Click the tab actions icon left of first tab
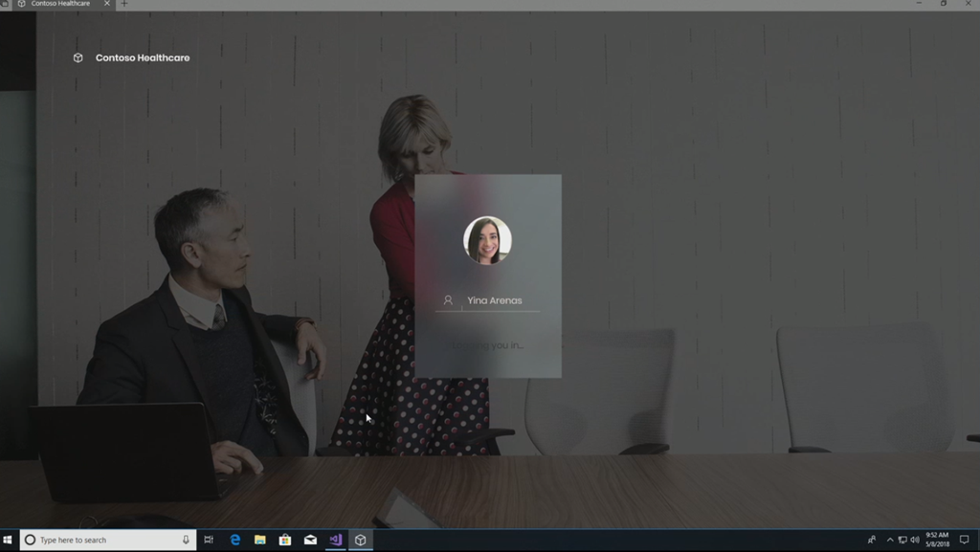This screenshot has width=980, height=552. point(5,5)
